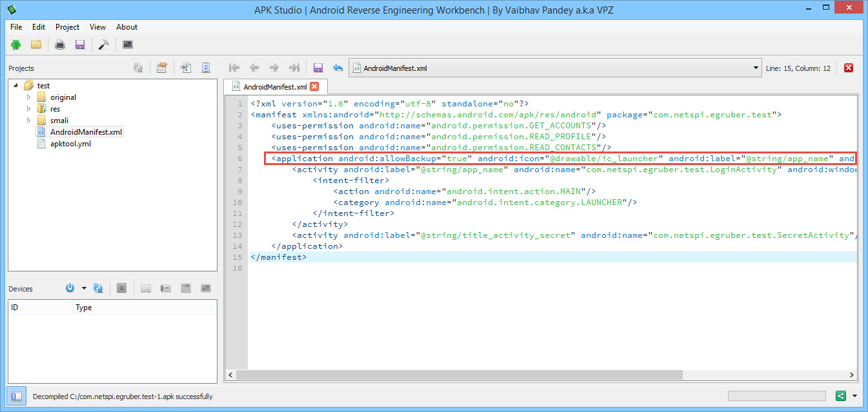868x412 pixels.
Task: Click the save icon in main toolbar
Action: [80, 44]
